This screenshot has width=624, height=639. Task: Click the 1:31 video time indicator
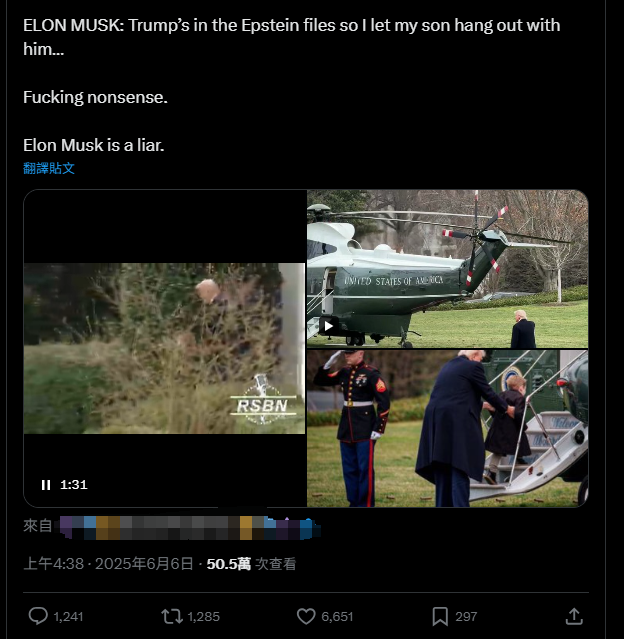click(74, 485)
